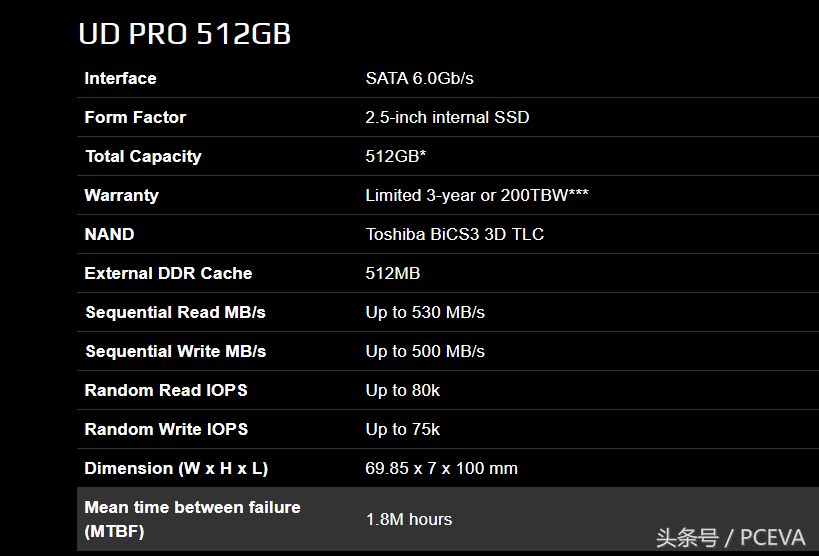
Task: Select the External DDR Cache label
Action: tap(168, 273)
